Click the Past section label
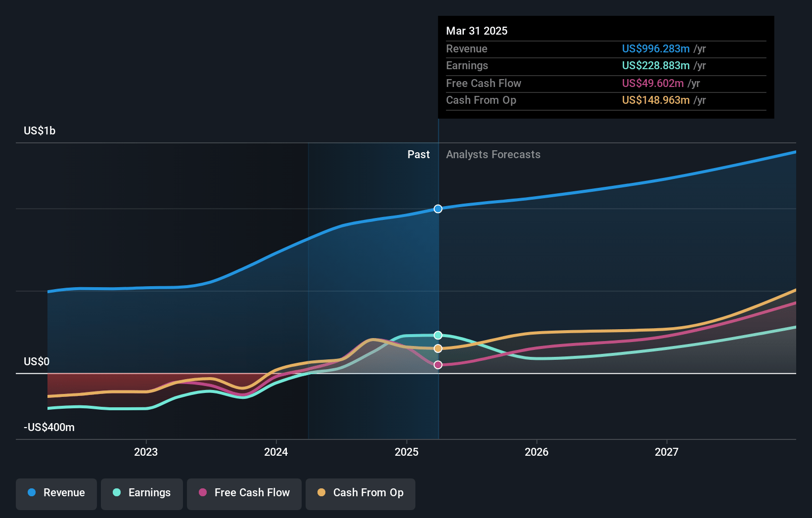This screenshot has width=812, height=518. [x=418, y=154]
